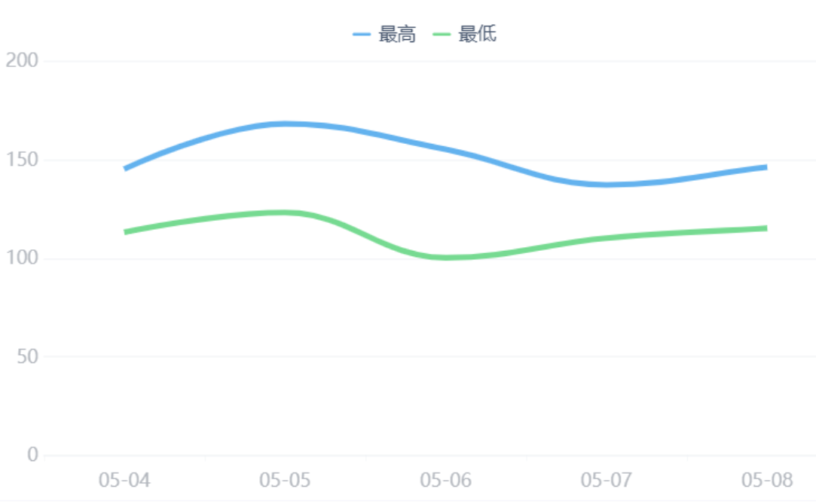Screen dimensions: 816x504
Task: Toggle the 最低 series legend label
Action: pos(477,35)
